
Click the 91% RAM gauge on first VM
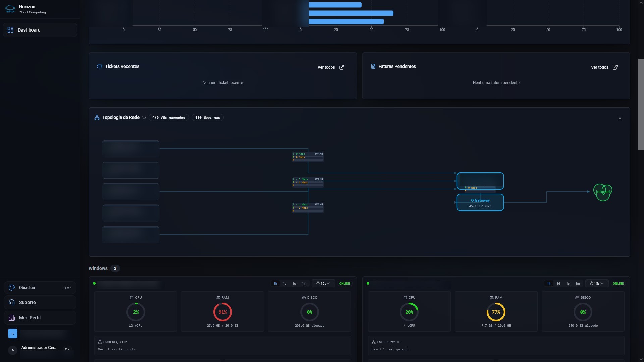223,312
